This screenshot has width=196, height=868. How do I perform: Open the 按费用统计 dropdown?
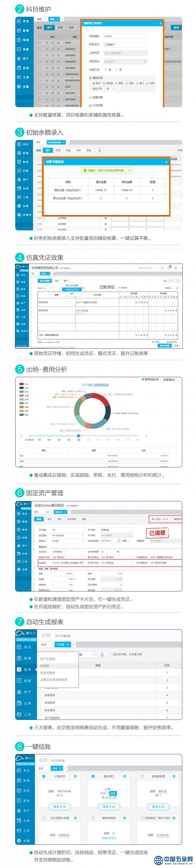coord(171,379)
